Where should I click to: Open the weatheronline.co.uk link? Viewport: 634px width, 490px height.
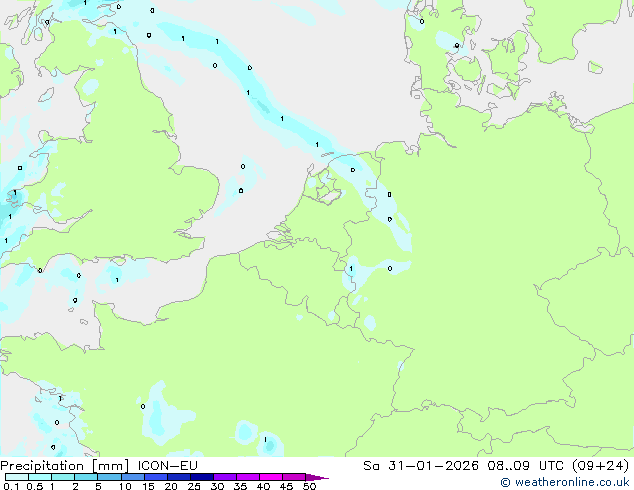coord(565,482)
